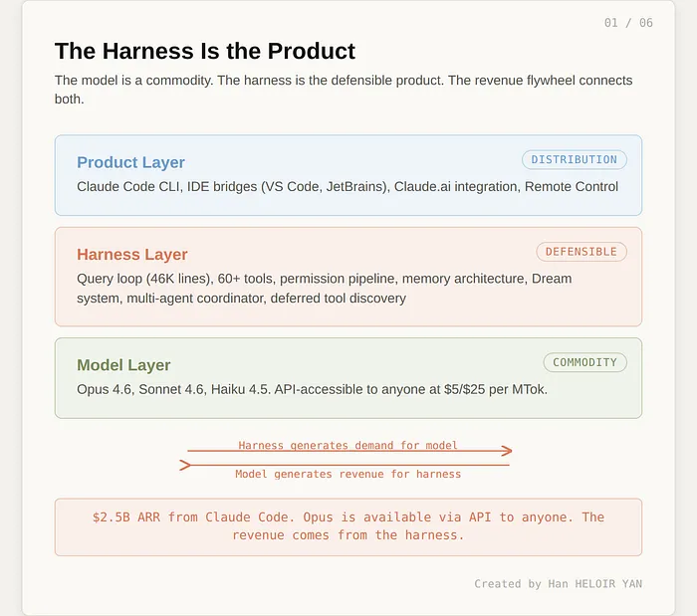Click the Claude Code CLI description text
This screenshot has width=697, height=616.
(x=348, y=186)
